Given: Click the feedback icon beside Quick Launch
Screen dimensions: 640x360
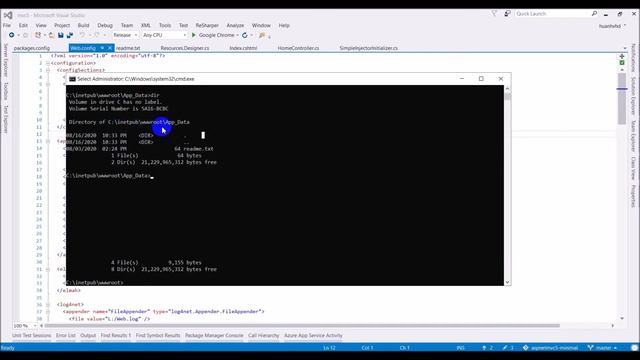Looking at the screenshot, I should coord(507,13).
